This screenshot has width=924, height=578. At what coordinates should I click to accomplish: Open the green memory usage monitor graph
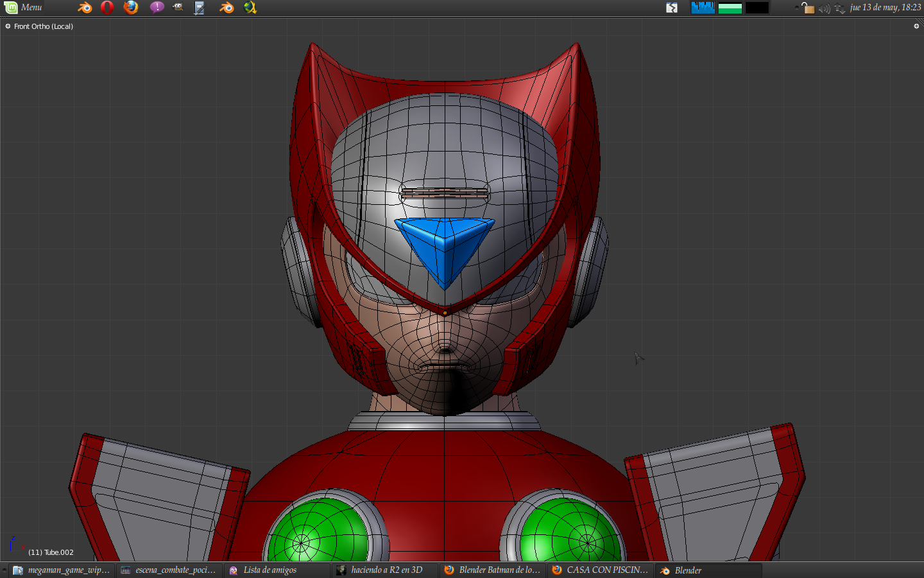point(730,8)
